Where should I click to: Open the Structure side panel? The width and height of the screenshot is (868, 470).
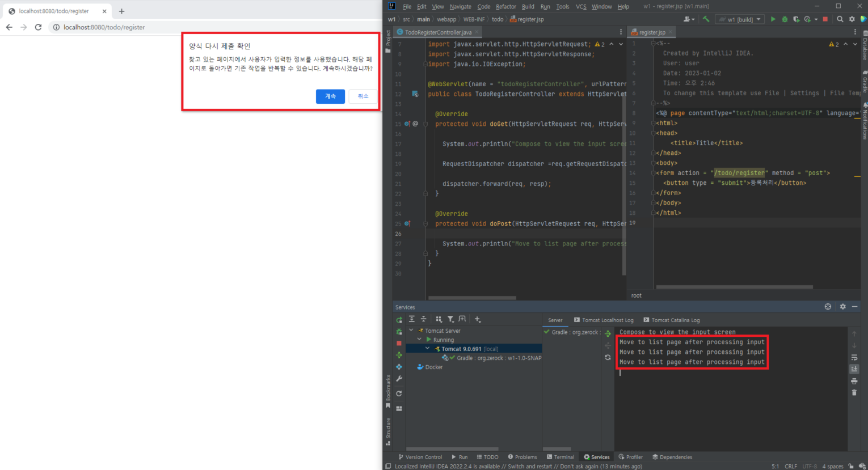coord(388,431)
